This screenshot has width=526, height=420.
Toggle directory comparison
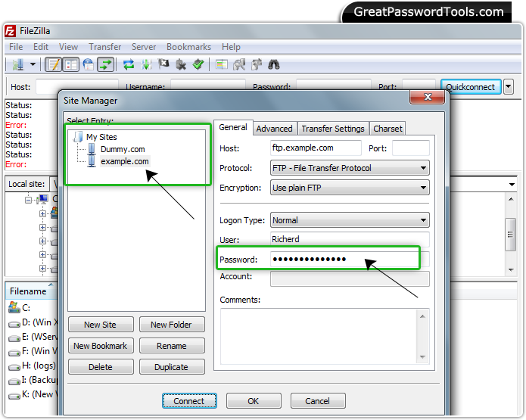click(239, 64)
